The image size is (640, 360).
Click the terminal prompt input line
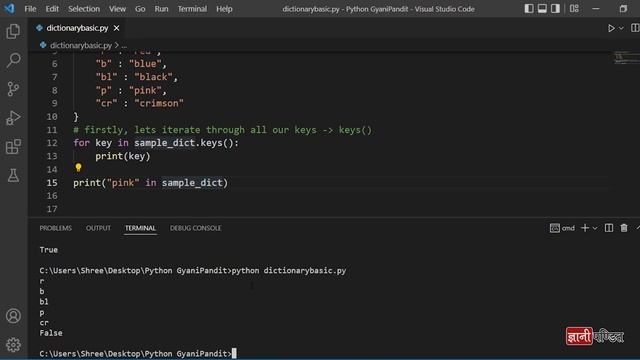(138, 353)
